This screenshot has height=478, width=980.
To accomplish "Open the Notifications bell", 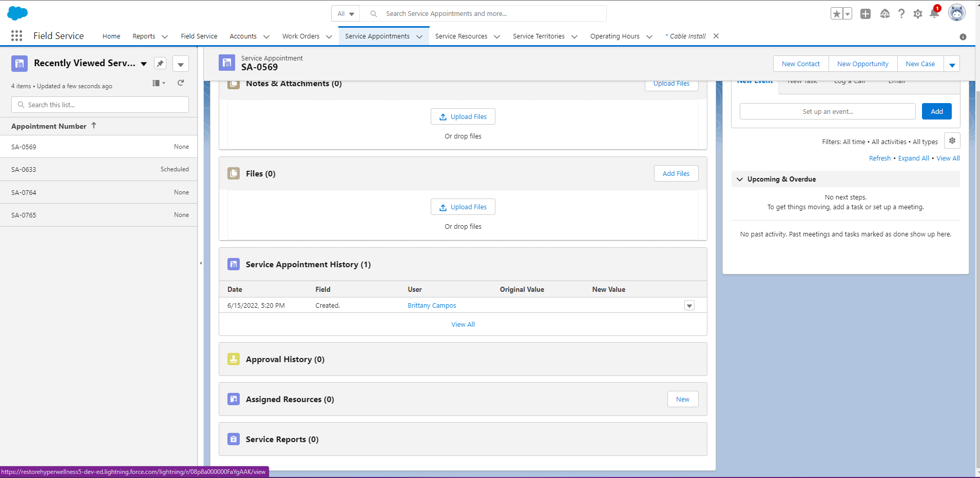I will tap(934, 13).
